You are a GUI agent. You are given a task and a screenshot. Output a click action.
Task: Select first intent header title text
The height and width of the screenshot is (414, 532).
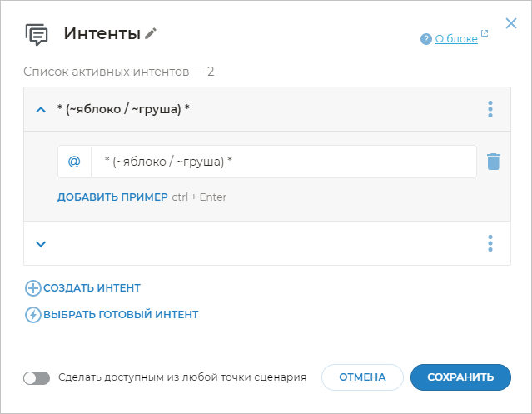point(123,109)
